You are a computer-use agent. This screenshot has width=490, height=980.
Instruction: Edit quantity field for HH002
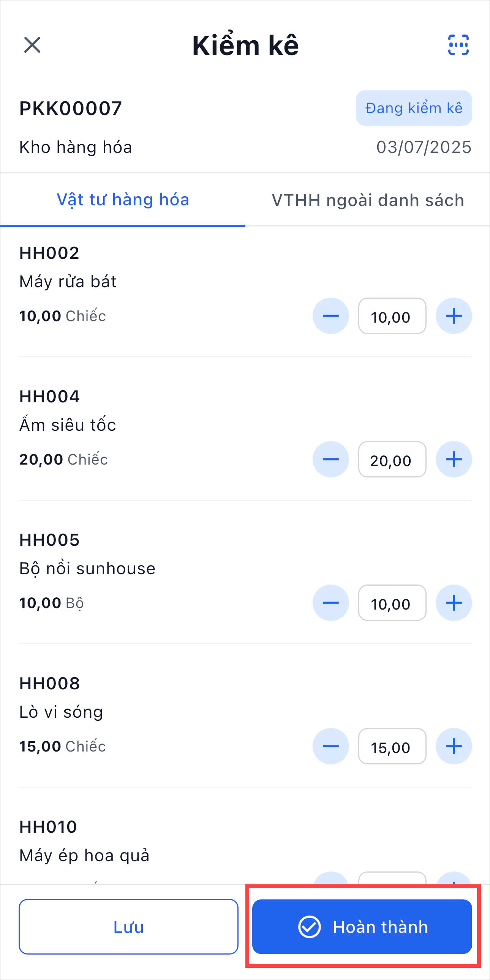[x=392, y=316]
